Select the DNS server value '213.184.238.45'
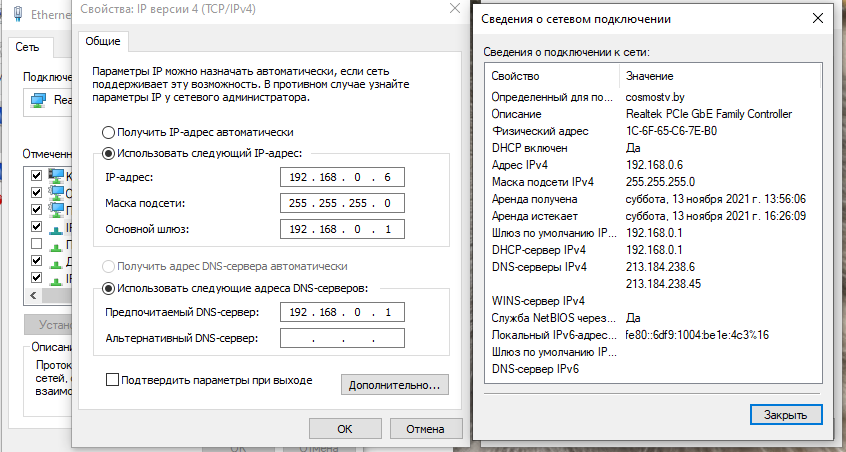846x452 pixels. click(x=664, y=284)
